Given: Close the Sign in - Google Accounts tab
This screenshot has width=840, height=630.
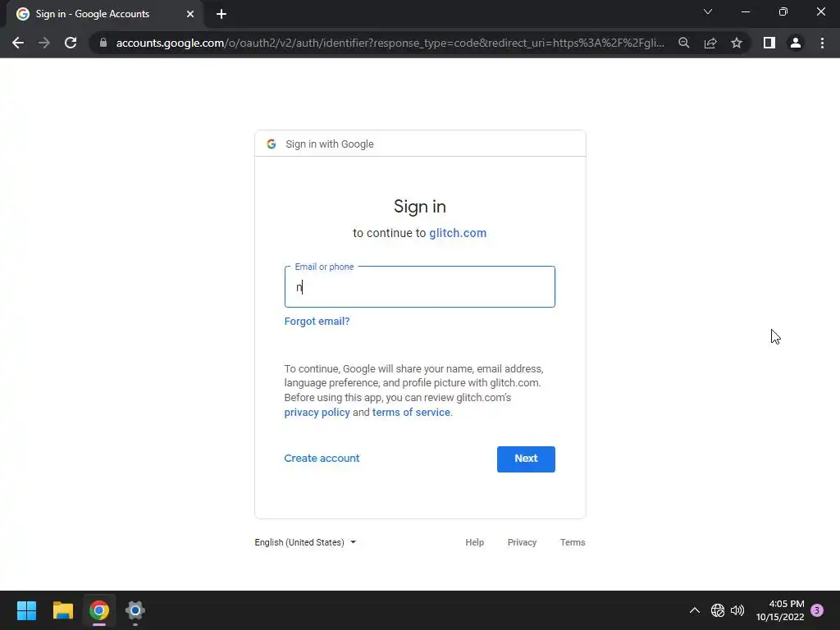Looking at the screenshot, I should [x=190, y=14].
